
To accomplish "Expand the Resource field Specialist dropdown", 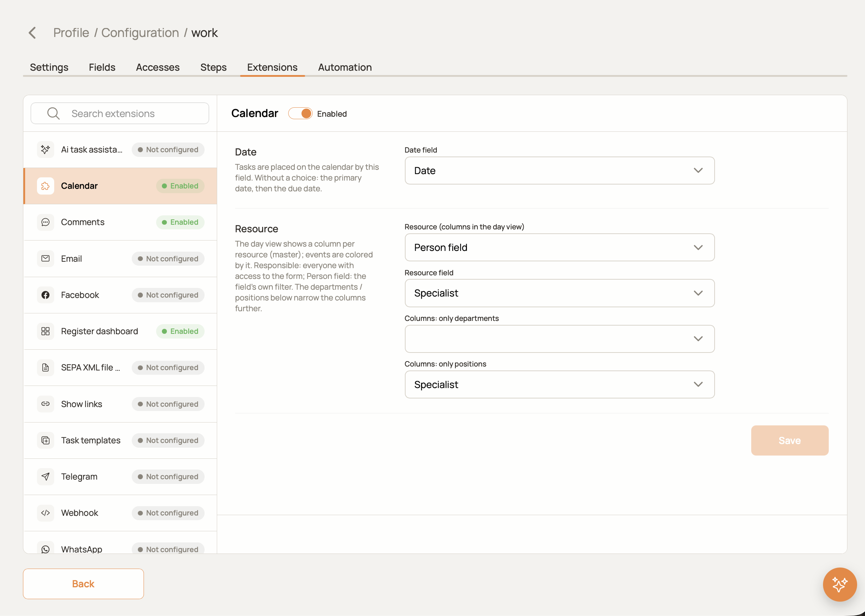I will [x=560, y=293].
